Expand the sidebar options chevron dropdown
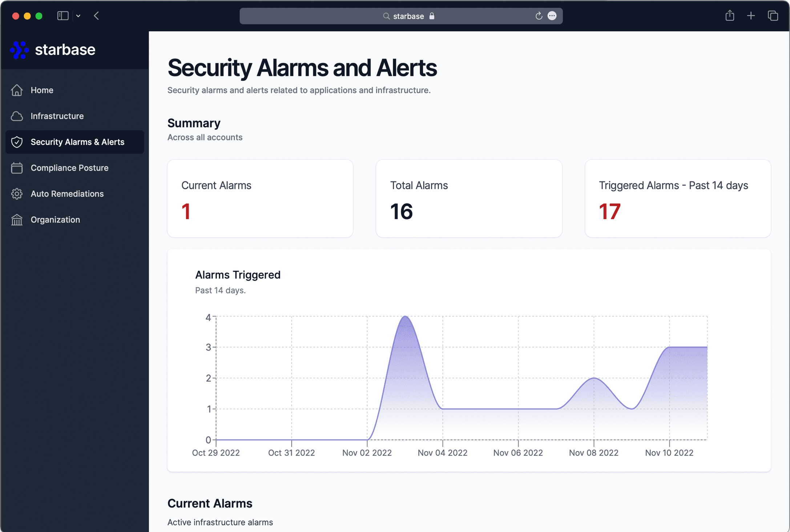 pyautogui.click(x=78, y=16)
